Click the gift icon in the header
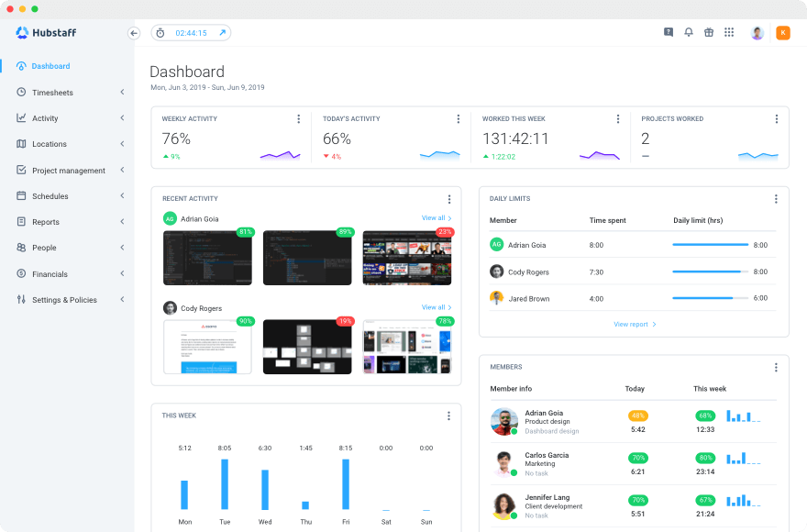807x532 pixels. [x=709, y=31]
